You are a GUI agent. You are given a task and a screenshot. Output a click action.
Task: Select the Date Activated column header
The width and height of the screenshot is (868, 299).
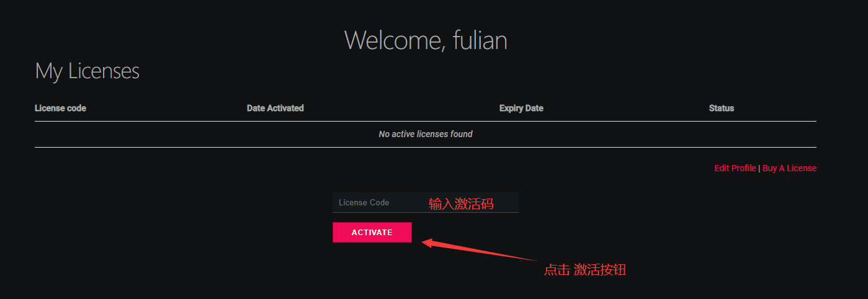275,108
